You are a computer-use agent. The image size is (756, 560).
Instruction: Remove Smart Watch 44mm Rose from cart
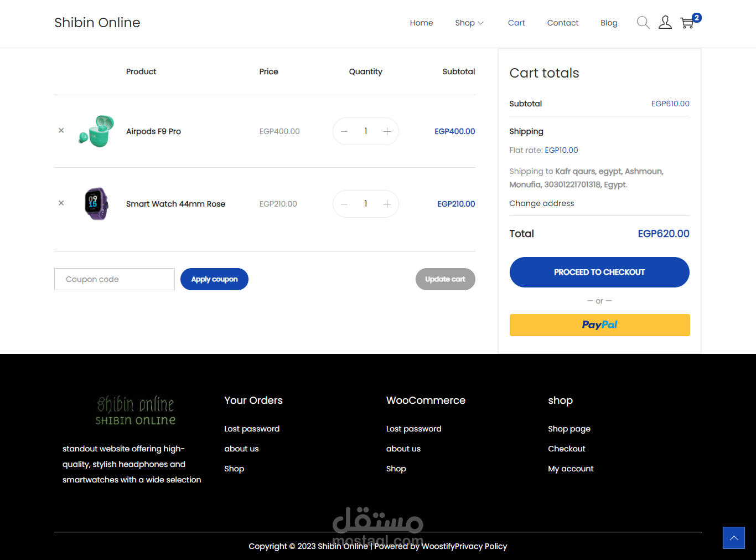tap(61, 203)
